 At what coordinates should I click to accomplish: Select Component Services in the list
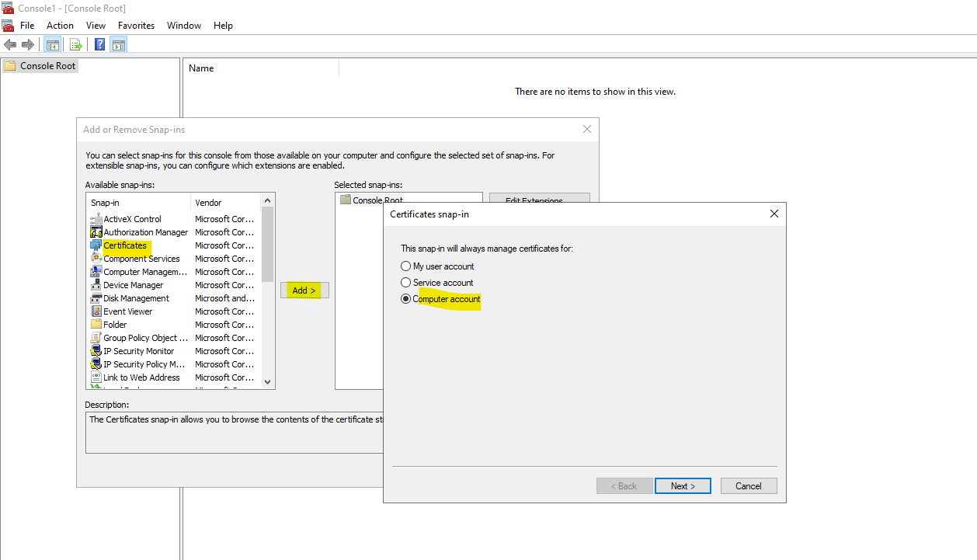tap(141, 259)
